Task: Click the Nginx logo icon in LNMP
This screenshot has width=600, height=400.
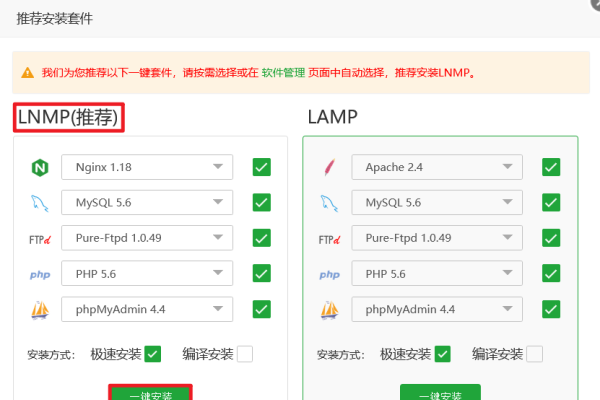Action: (x=40, y=167)
